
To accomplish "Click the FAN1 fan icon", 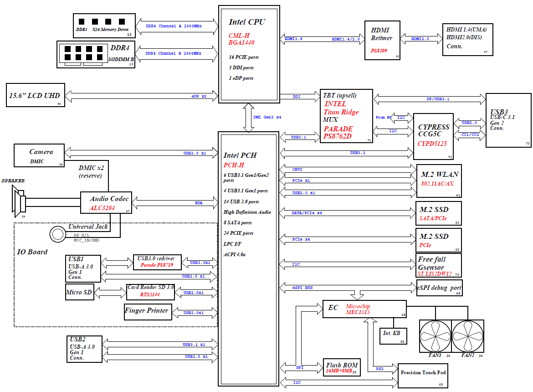I will pos(435,336).
